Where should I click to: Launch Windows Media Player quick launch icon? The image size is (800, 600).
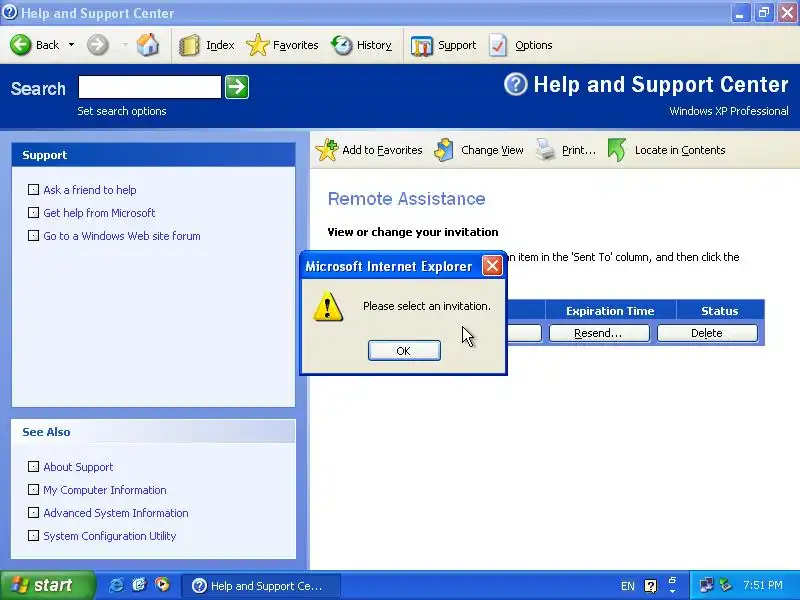[x=162, y=585]
